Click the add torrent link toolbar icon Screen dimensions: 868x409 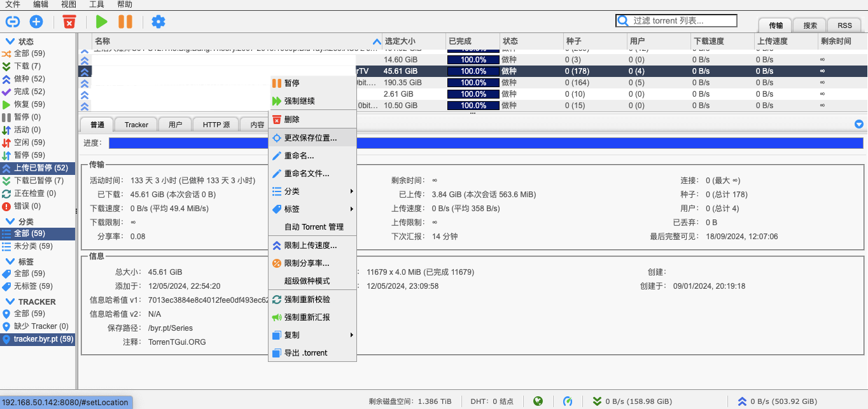13,22
